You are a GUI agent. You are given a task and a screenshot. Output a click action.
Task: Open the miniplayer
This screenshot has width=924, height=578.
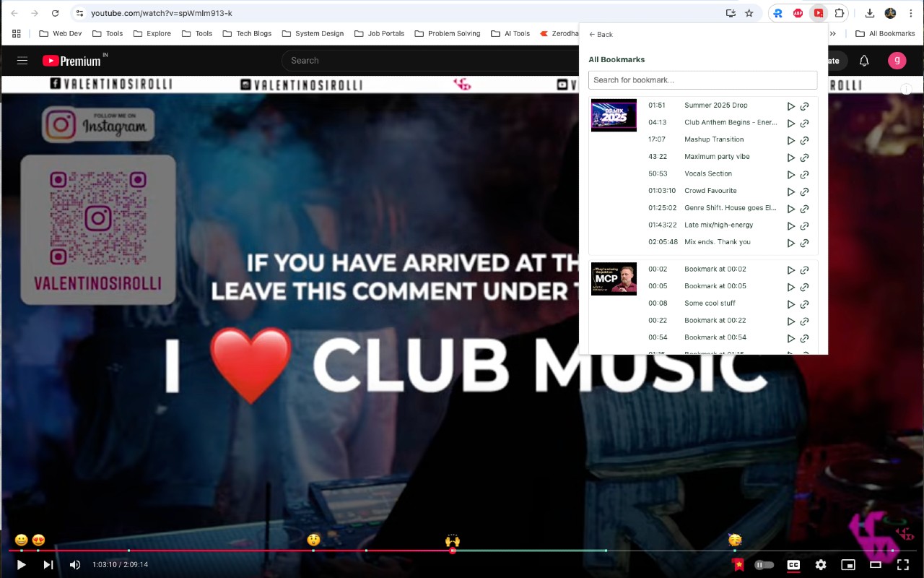pos(848,564)
